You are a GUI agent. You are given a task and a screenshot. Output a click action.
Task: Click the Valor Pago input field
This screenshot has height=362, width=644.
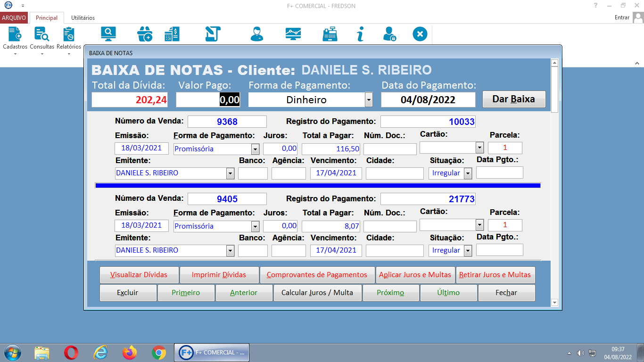pyautogui.click(x=208, y=100)
